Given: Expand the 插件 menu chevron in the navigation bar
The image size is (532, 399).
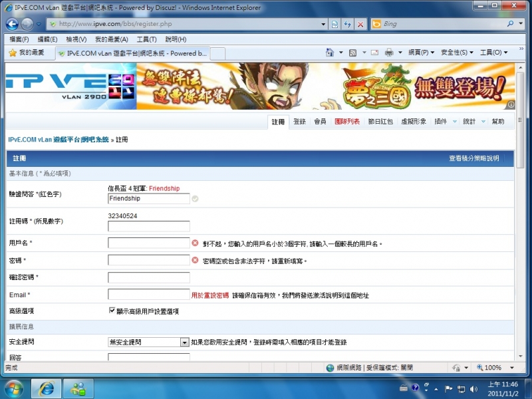Looking at the screenshot, I should click(454, 122).
